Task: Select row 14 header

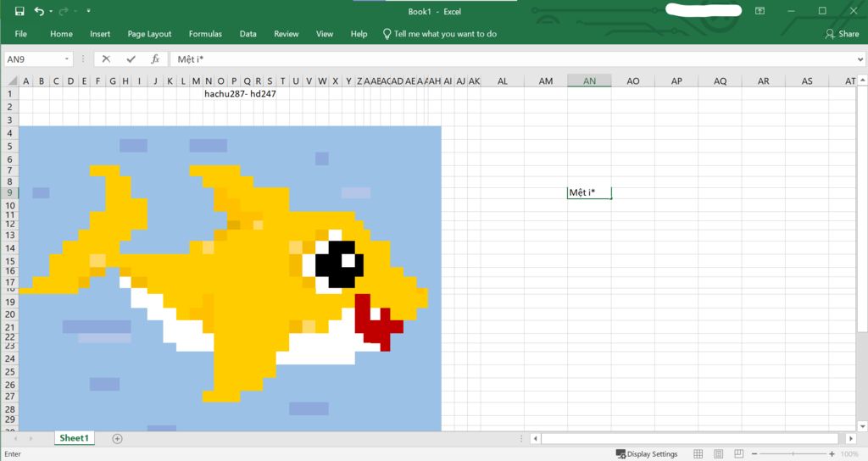Action: click(x=10, y=248)
